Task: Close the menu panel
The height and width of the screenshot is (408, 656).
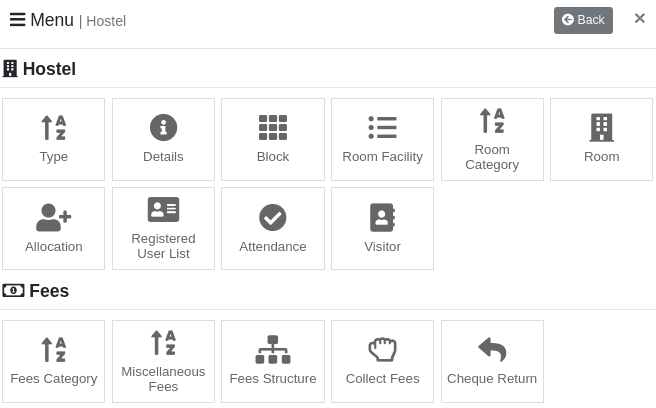Action: click(x=639, y=19)
